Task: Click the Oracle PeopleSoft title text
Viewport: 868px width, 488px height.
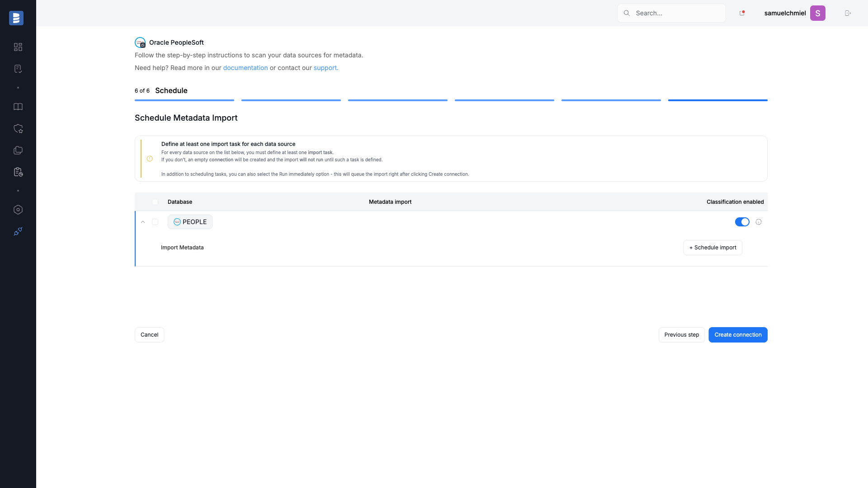Action: (176, 42)
